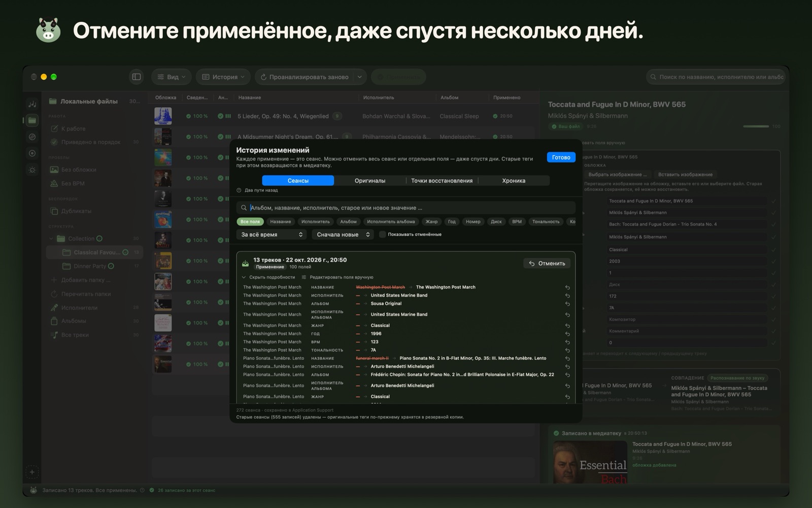Open the За всё время period selector
Image resolution: width=812 pixels, height=508 pixels.
[x=272, y=235]
